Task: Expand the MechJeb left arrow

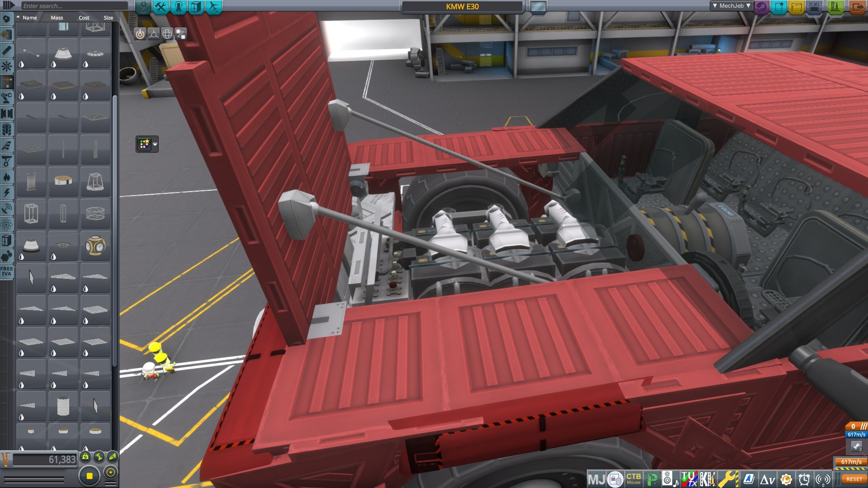Action: tap(715, 6)
